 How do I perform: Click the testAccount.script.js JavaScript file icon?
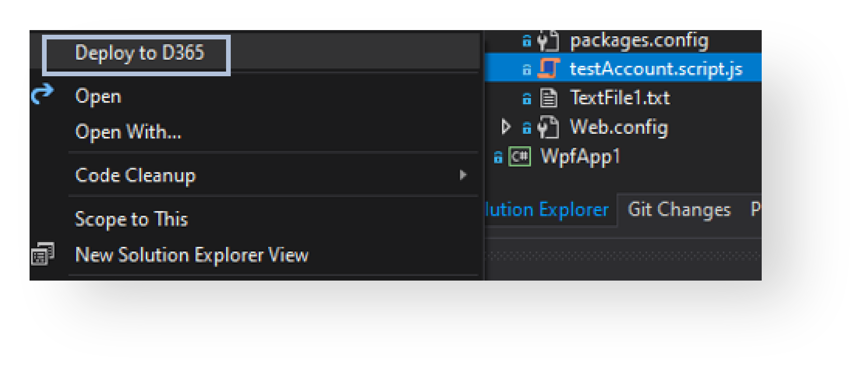[x=549, y=68]
